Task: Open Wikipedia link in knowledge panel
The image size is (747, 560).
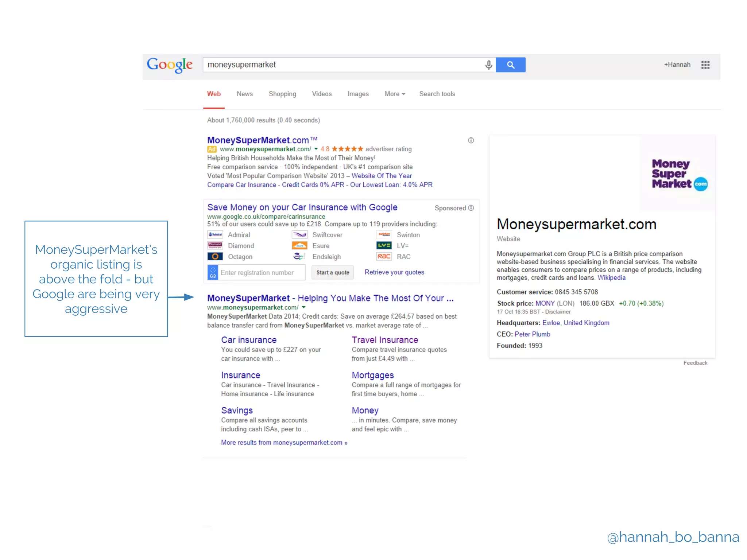Action: [x=611, y=278]
